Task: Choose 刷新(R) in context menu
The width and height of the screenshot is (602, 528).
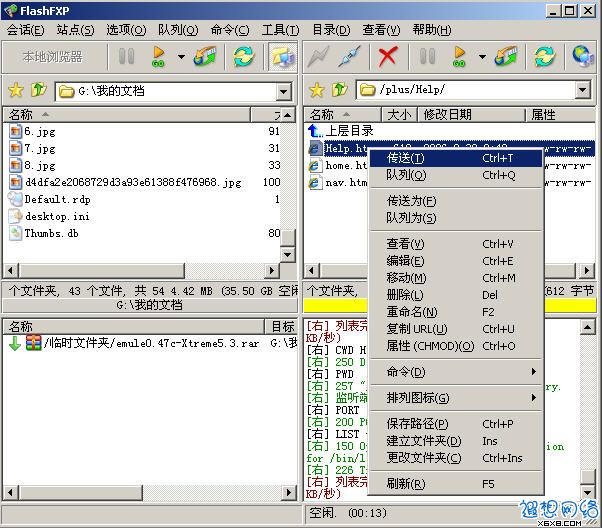Action: [456, 484]
